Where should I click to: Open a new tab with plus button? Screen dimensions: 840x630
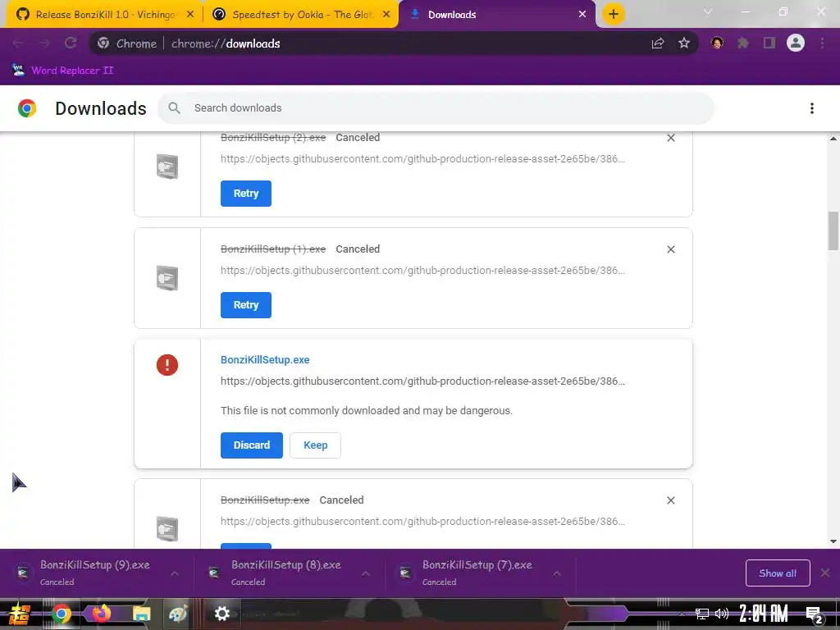coord(614,15)
